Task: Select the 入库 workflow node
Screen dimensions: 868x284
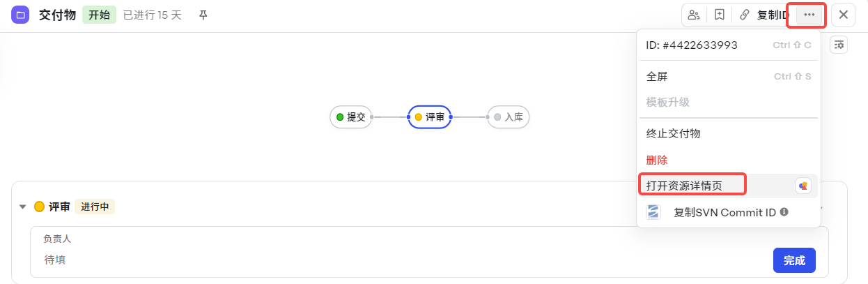Action: [509, 117]
